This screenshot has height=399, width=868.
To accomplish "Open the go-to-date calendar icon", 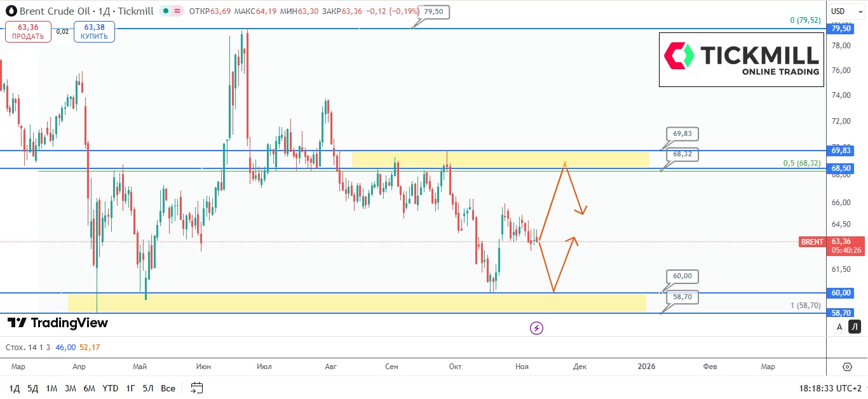I will (x=196, y=388).
